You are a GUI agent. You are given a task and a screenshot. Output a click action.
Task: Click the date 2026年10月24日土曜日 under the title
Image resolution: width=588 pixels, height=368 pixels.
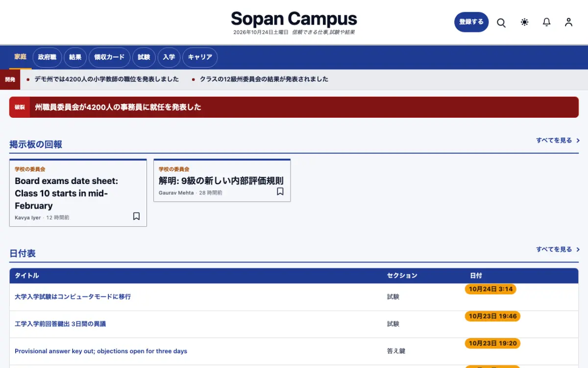click(261, 32)
